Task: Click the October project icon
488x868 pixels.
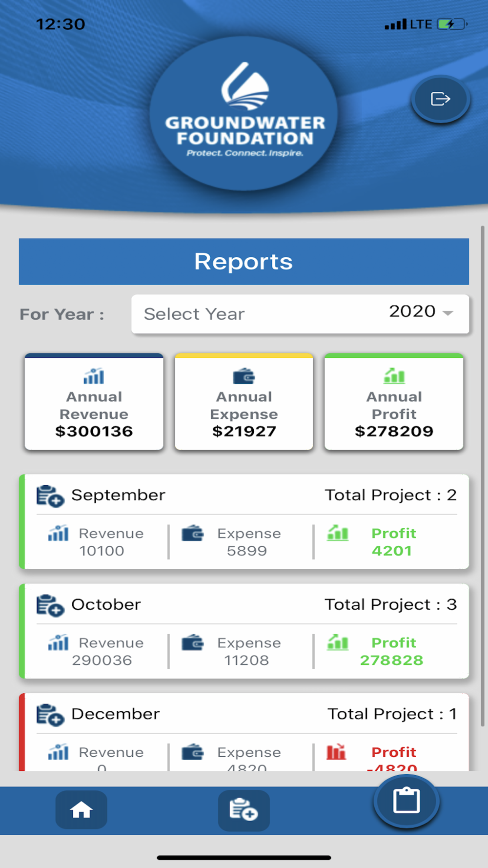Action: click(x=50, y=605)
